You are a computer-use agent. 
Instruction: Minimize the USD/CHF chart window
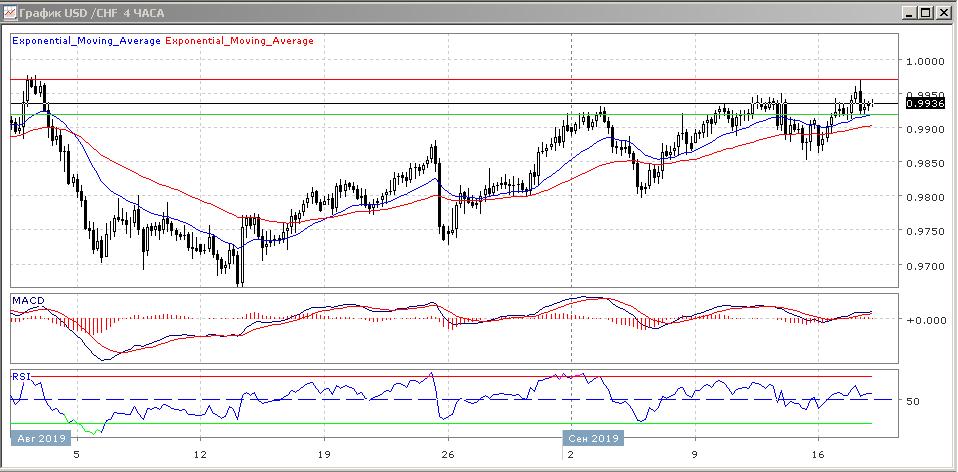[909, 12]
